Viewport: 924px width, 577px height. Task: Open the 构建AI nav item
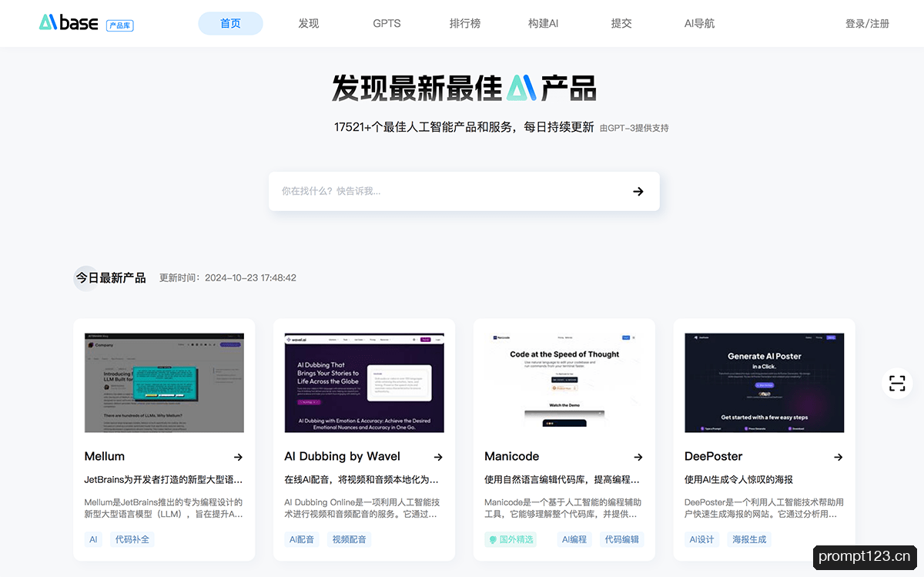[543, 23]
